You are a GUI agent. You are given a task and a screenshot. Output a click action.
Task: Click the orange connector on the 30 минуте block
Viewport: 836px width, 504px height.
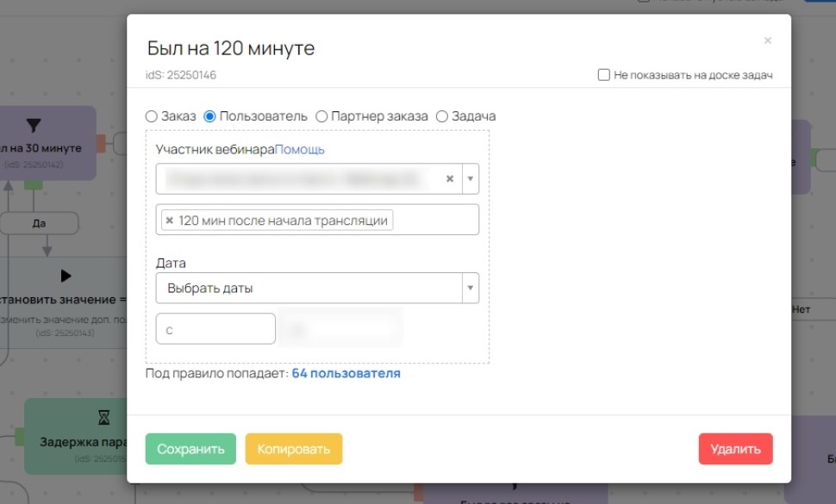[x=101, y=143]
